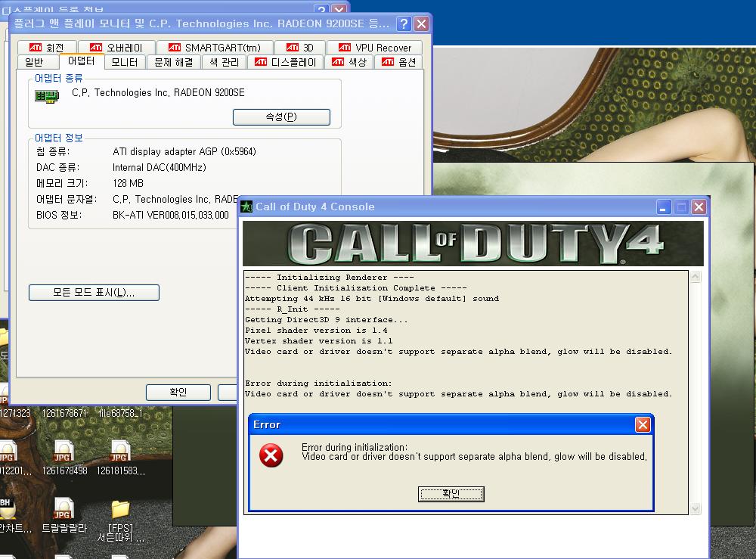Image resolution: width=756 pixels, height=559 pixels.
Task: Click the 'Initializing Renderer' console line
Action: [330, 278]
